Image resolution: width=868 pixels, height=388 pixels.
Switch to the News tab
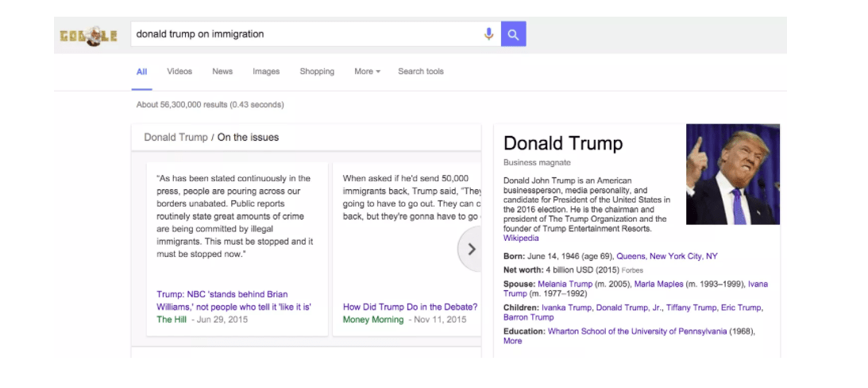click(x=222, y=72)
